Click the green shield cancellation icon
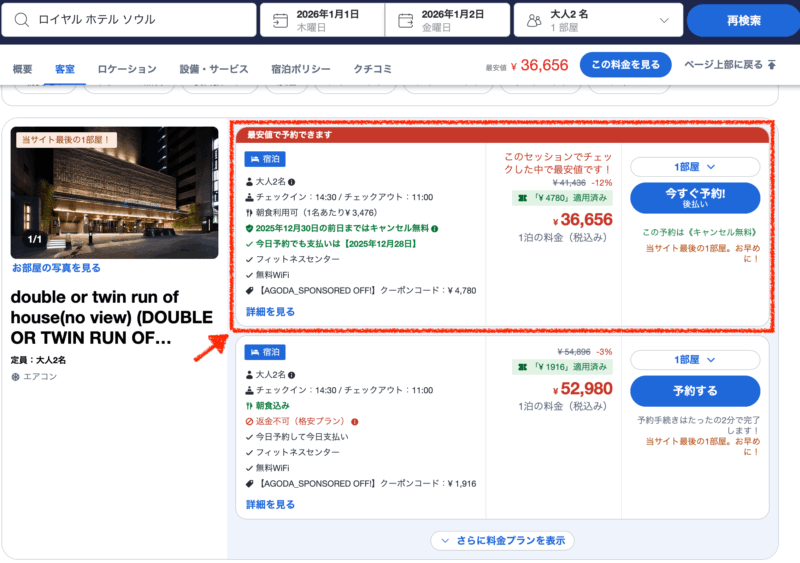800x563 pixels. (249, 229)
